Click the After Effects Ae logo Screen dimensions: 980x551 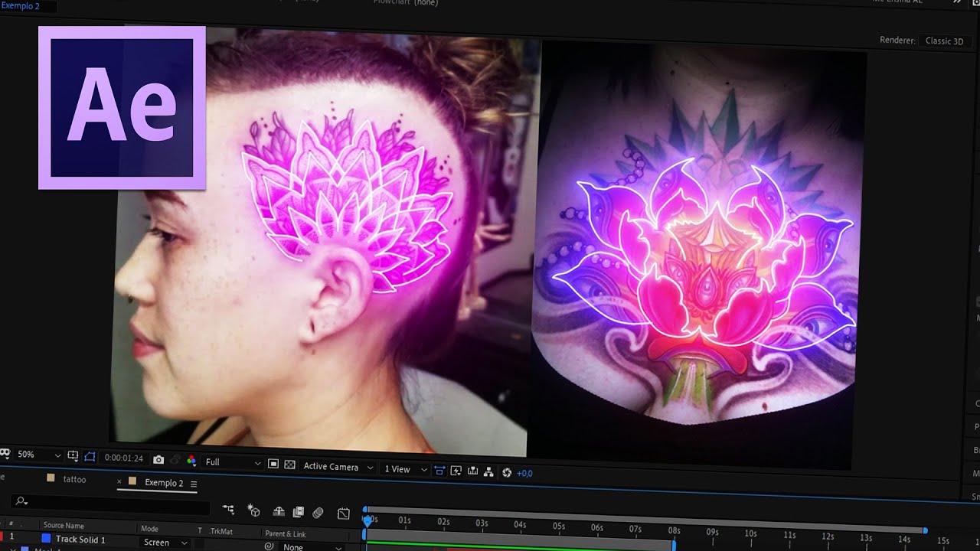click(122, 108)
